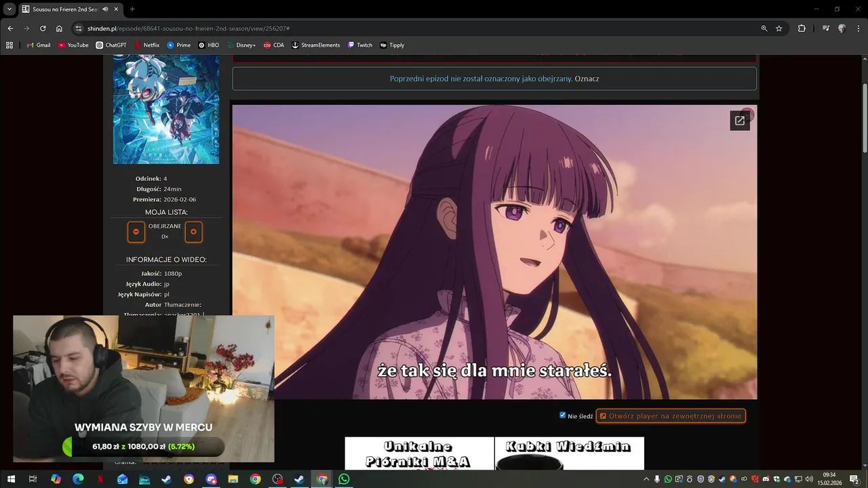Open Task View on taskbar

click(33, 479)
